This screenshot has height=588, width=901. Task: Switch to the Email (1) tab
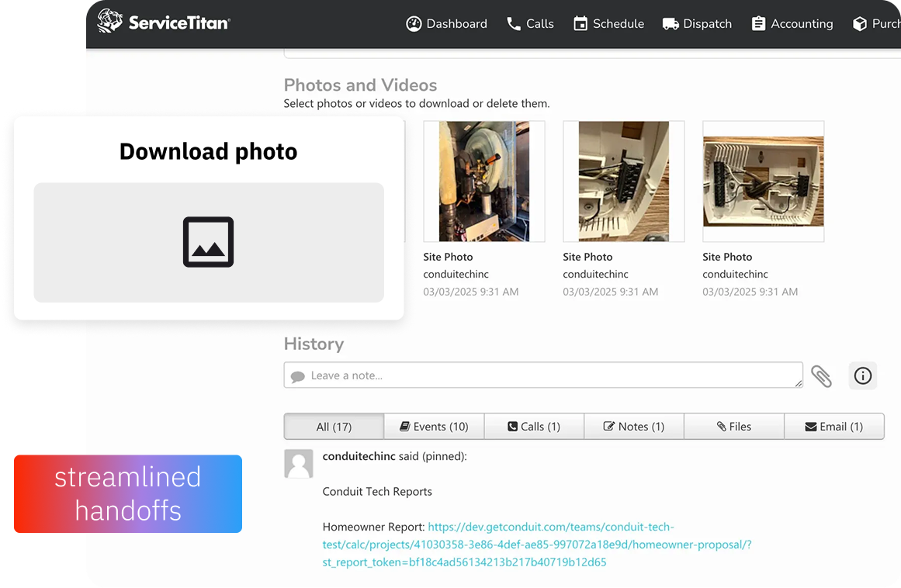pyautogui.click(x=833, y=427)
